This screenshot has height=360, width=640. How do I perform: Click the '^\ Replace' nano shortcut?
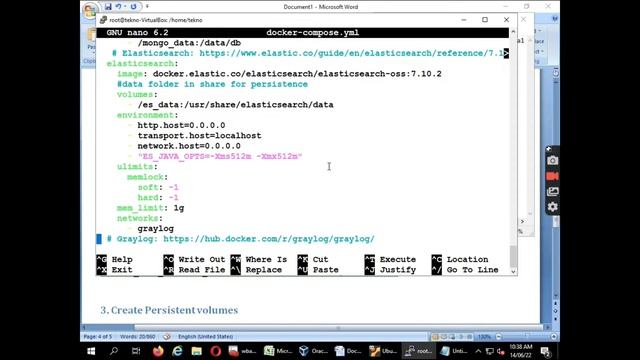click(x=256, y=270)
